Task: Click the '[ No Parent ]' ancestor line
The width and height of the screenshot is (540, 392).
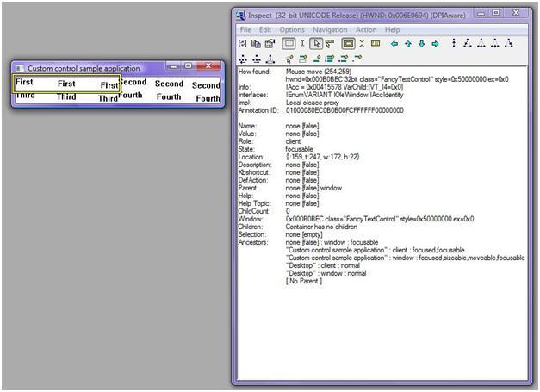Action: coord(304,281)
